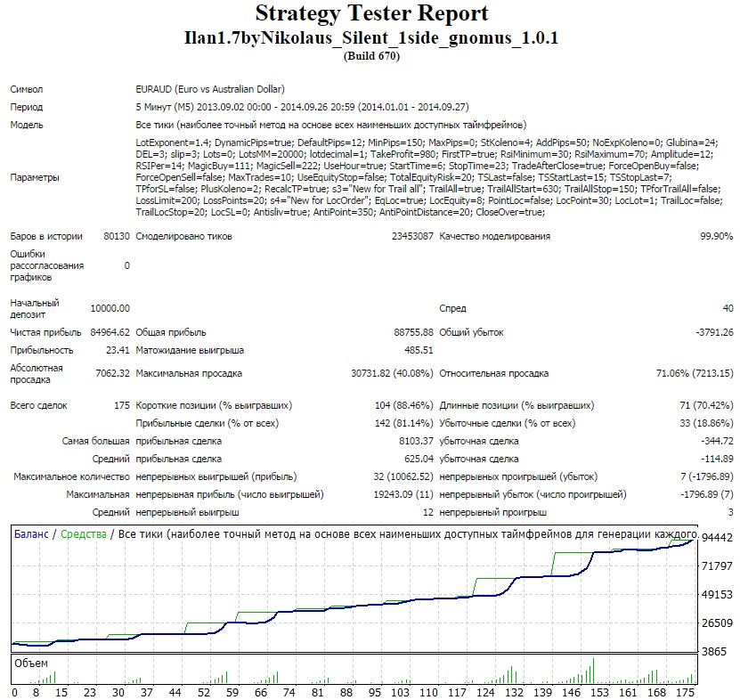Select the EURAUD symbol value
This screenshot has width=740, height=700.
point(210,89)
